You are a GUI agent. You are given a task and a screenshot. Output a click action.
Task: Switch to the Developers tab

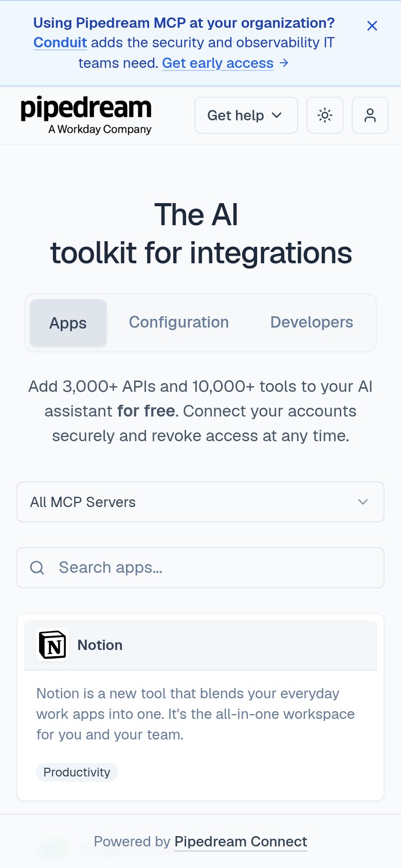312,322
